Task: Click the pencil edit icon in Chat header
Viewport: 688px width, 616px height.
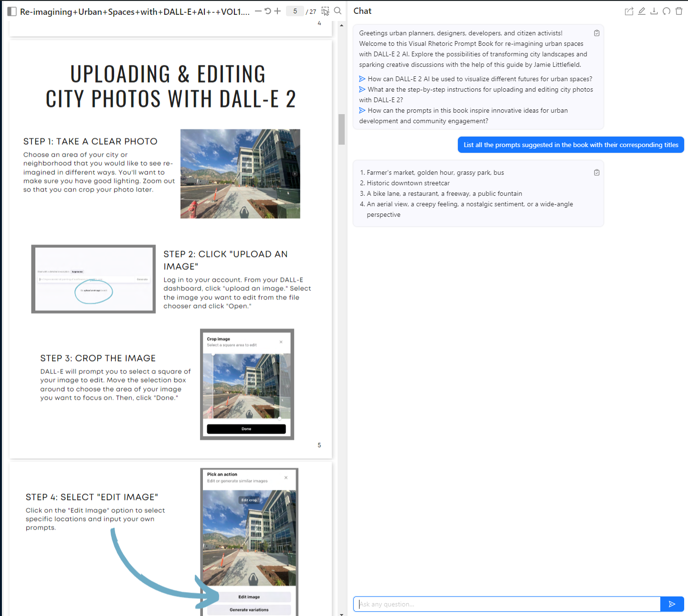Action: pos(642,11)
